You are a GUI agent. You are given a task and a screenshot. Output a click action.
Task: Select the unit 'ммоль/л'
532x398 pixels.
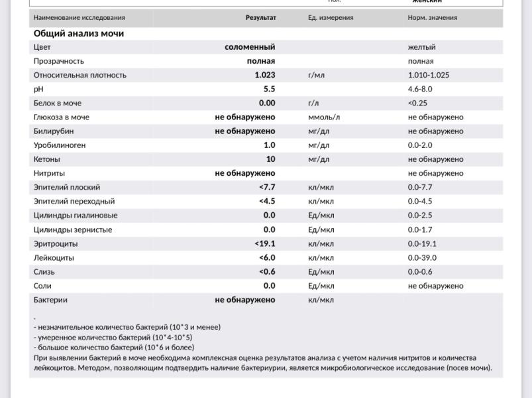pyautogui.click(x=324, y=117)
